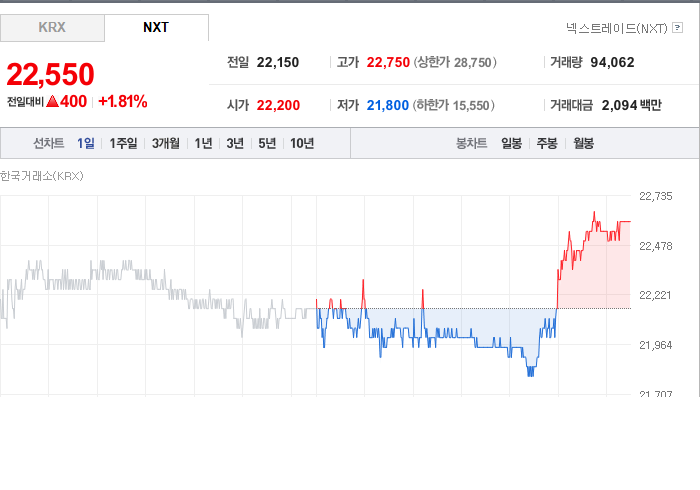Click the 거래대금 value 2,094 백만
The image size is (700, 490).
point(631,105)
